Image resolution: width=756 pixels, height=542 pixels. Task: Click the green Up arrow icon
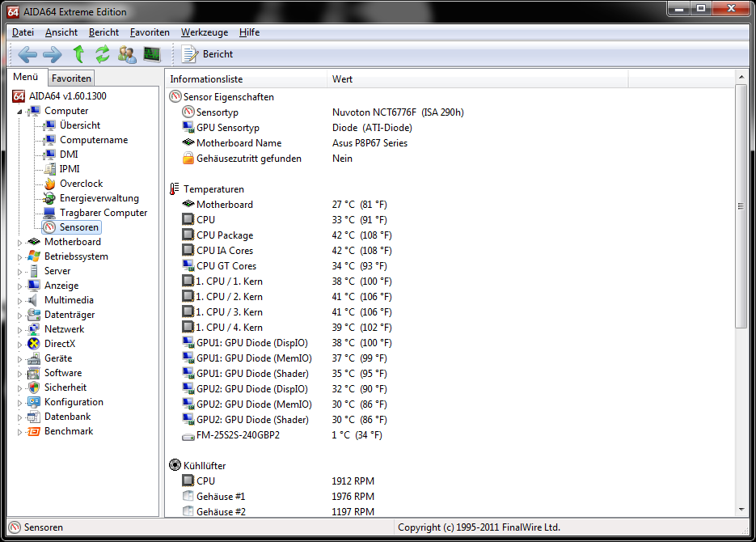78,54
